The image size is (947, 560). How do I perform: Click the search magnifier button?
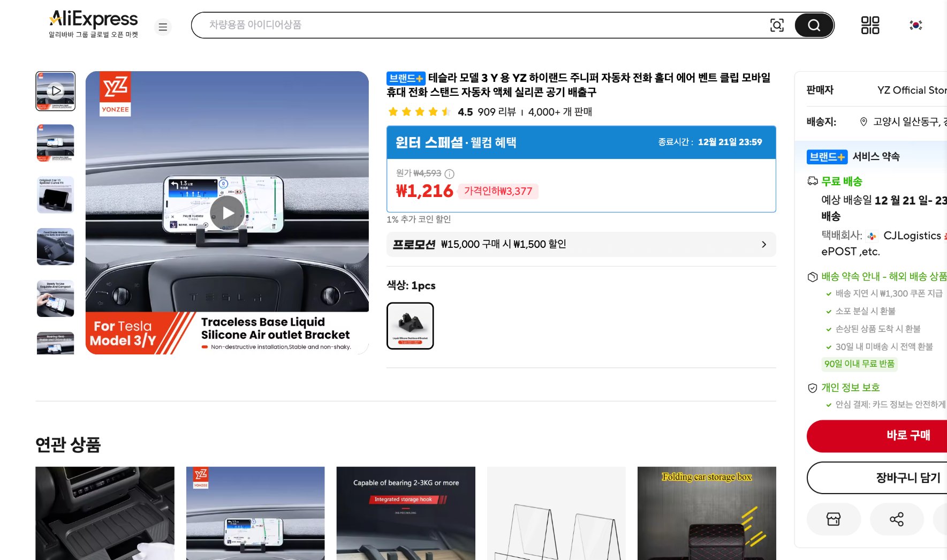point(813,25)
